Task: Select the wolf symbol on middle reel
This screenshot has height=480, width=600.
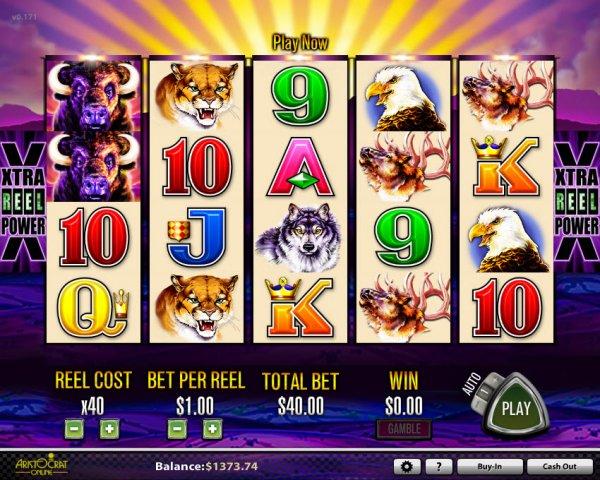Action: 300,238
